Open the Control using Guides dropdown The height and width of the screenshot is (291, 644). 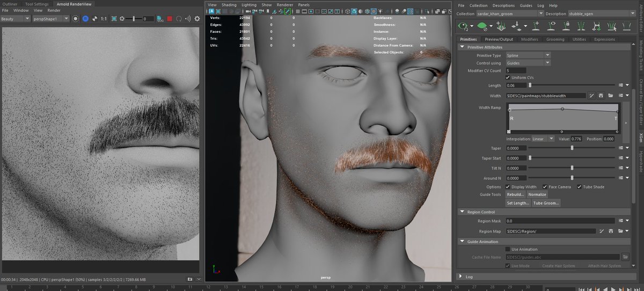(x=528, y=63)
